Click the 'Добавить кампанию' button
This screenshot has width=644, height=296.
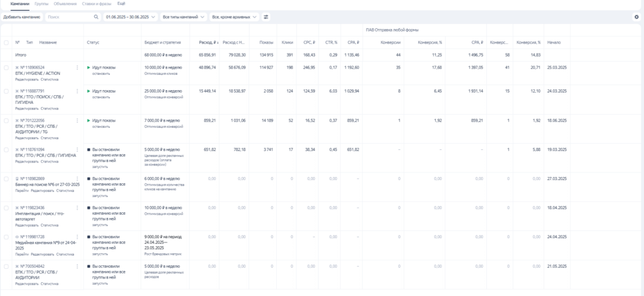22,17
